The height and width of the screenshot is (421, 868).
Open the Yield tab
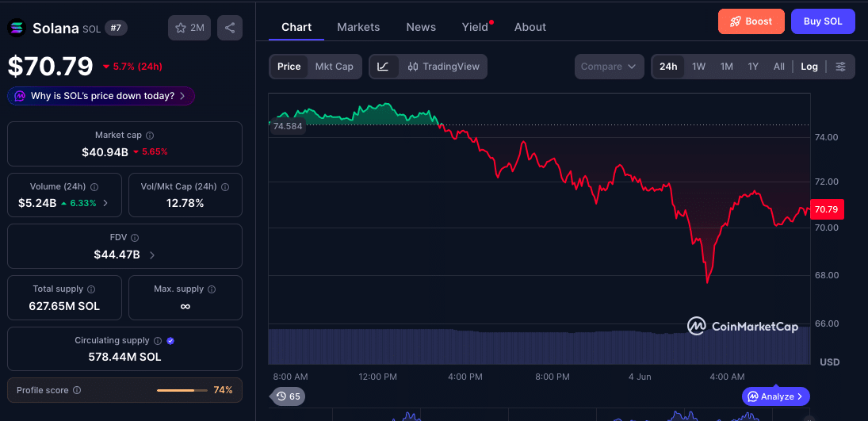[x=476, y=27]
